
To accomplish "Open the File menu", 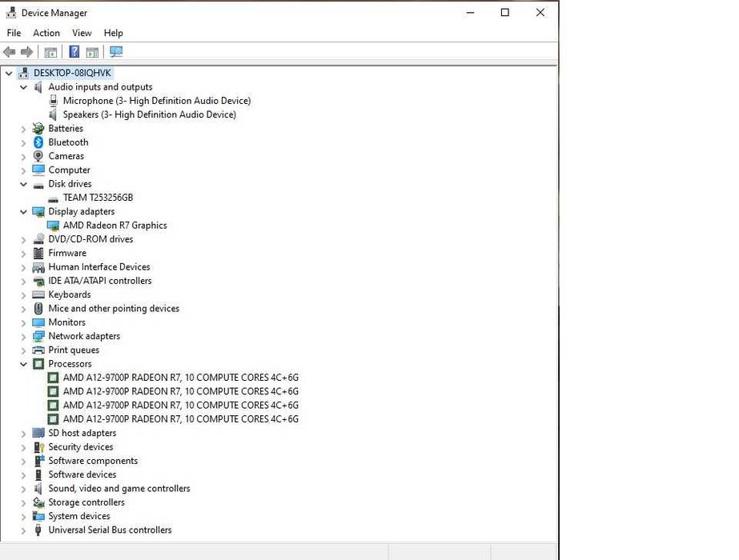I will 14,33.
